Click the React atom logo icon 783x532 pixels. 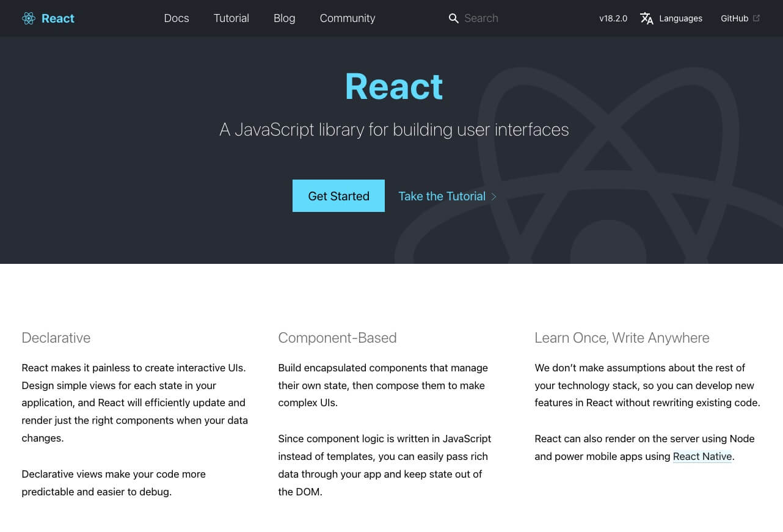coord(29,18)
